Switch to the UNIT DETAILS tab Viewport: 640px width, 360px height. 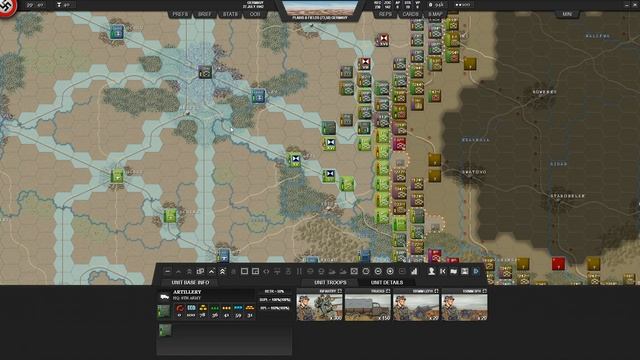[x=387, y=282]
